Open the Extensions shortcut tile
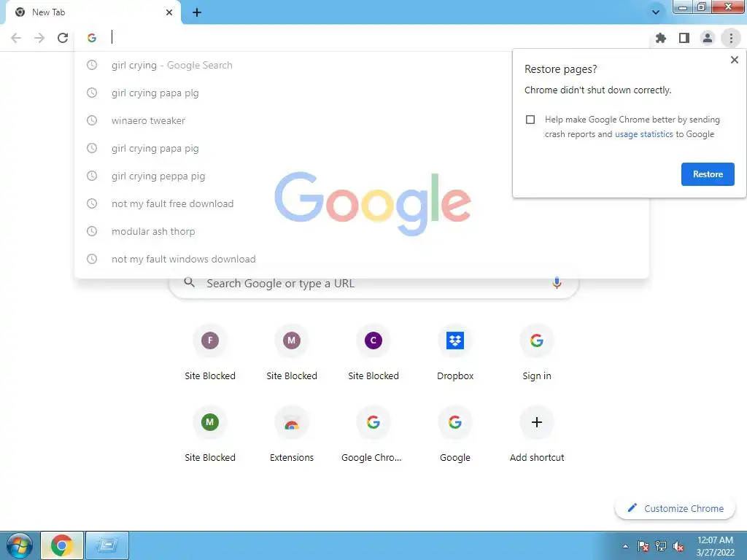Image resolution: width=747 pixels, height=560 pixels. pos(292,434)
